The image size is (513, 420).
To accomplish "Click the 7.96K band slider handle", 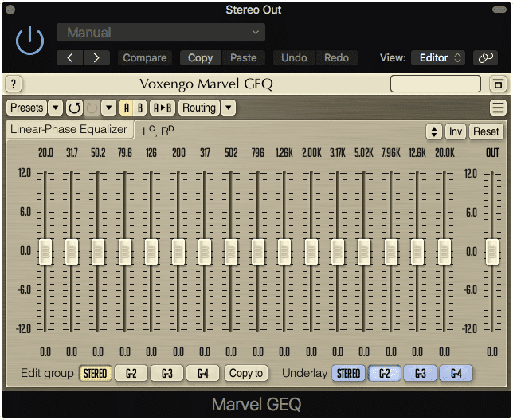I will click(x=391, y=251).
